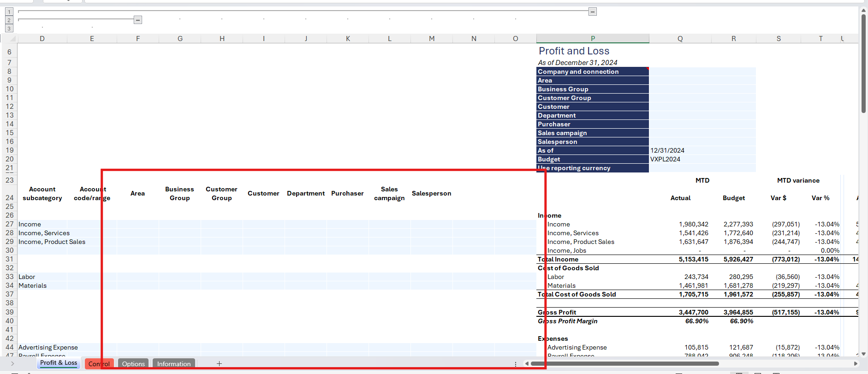The image size is (868, 374).
Task: Click the sheet tab navigation arrow
Action: 12,364
